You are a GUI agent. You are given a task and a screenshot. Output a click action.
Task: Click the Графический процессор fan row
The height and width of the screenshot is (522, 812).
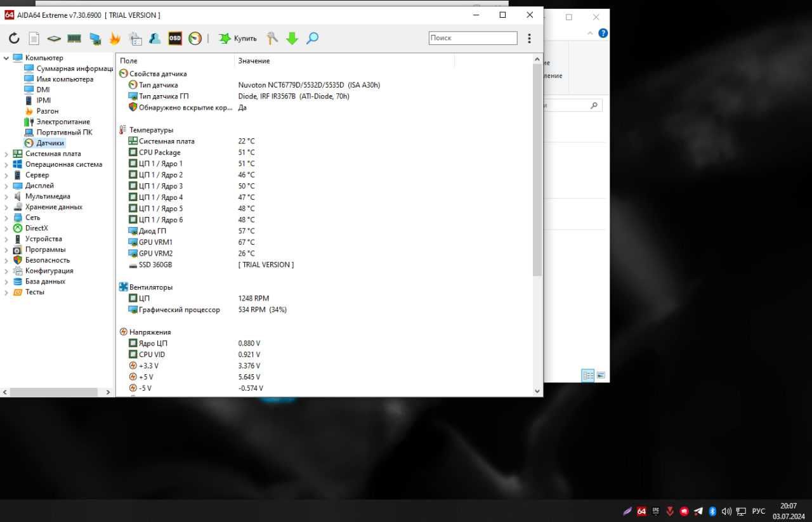coord(324,310)
